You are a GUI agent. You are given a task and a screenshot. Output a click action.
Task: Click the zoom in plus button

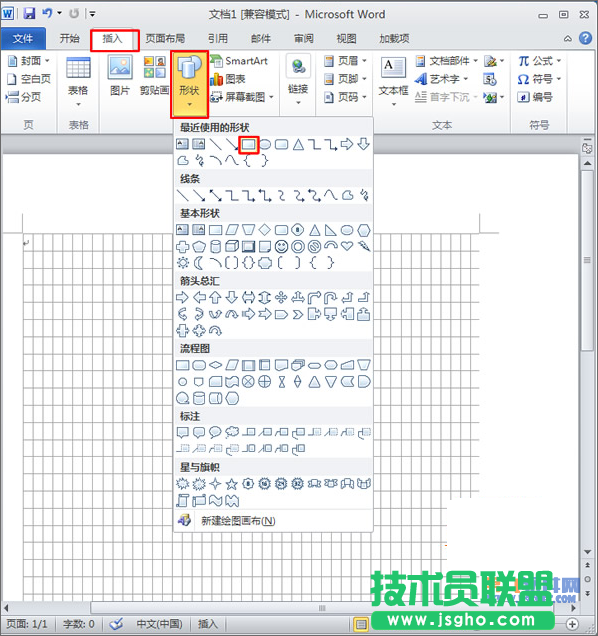pos(572,624)
